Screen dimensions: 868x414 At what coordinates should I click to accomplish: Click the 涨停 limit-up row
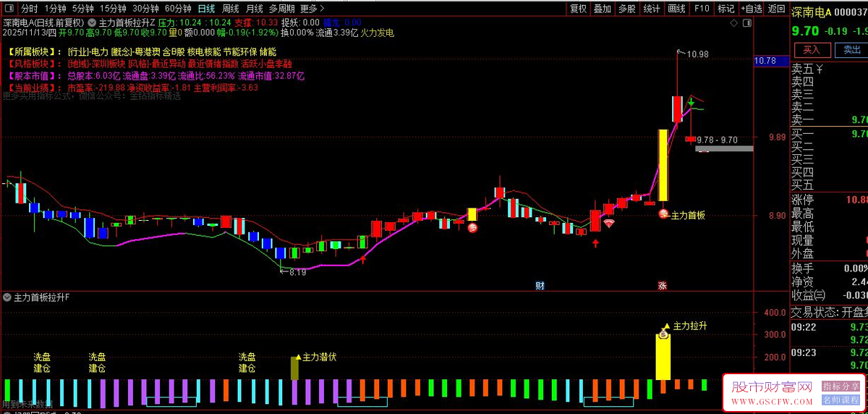[x=829, y=200]
